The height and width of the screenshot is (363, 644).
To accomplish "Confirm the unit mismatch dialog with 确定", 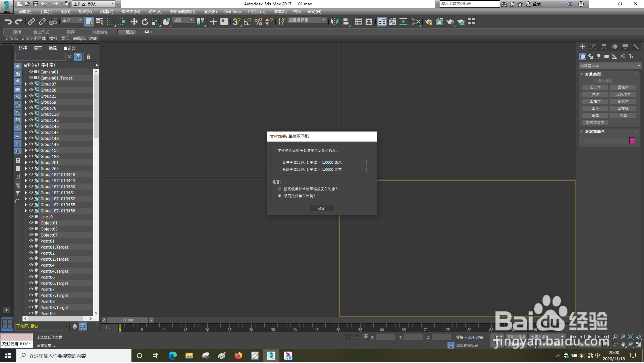I will point(322,208).
